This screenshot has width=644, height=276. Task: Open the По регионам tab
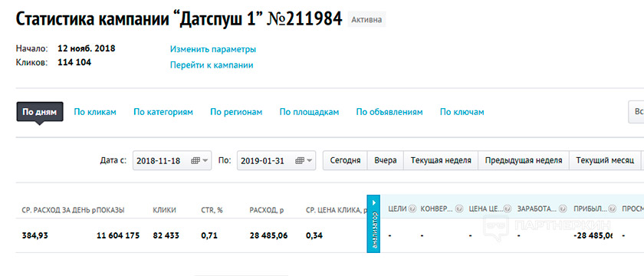pos(236,112)
